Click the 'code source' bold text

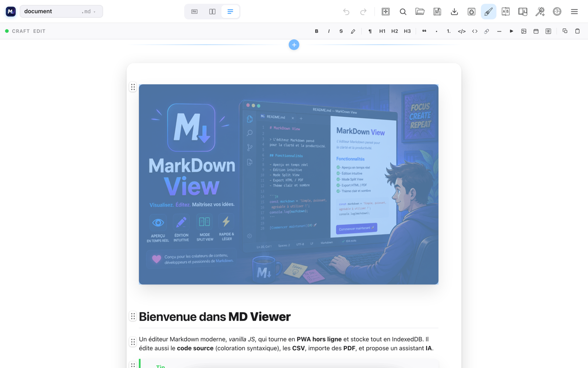click(195, 348)
